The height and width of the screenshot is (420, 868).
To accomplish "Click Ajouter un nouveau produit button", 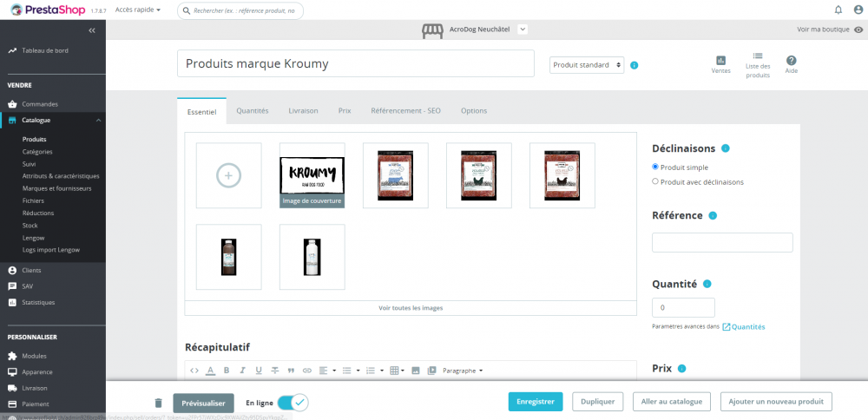I will pos(776,402).
